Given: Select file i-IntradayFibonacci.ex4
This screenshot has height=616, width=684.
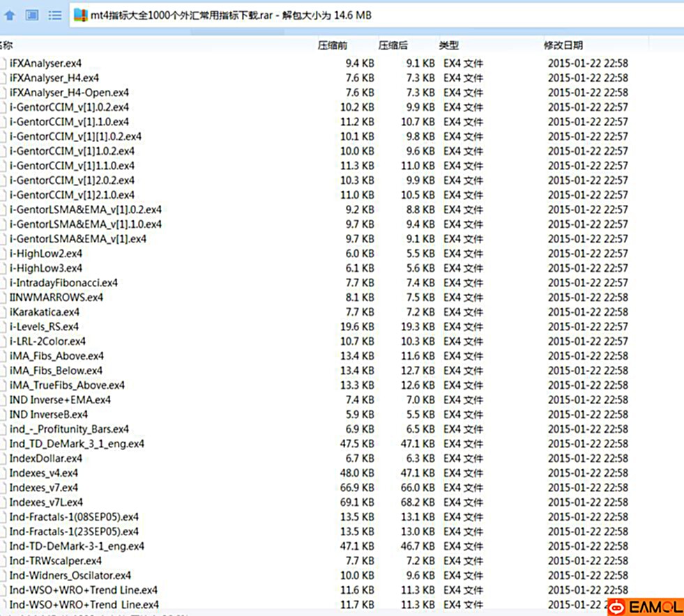Looking at the screenshot, I should point(63,283).
